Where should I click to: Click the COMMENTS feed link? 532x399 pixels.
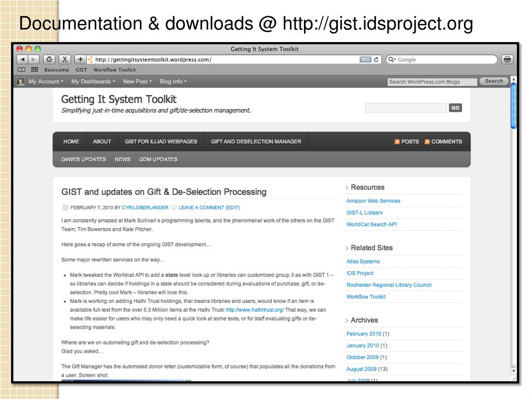coord(446,141)
